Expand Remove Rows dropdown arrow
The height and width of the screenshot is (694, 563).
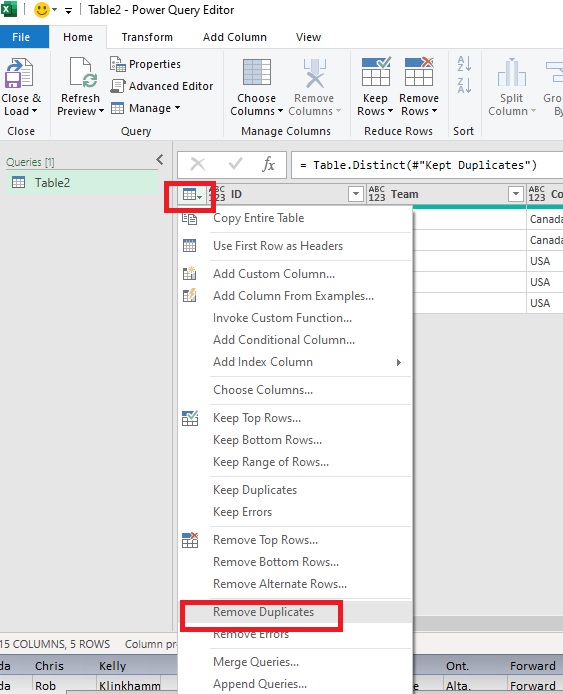tap(434, 111)
